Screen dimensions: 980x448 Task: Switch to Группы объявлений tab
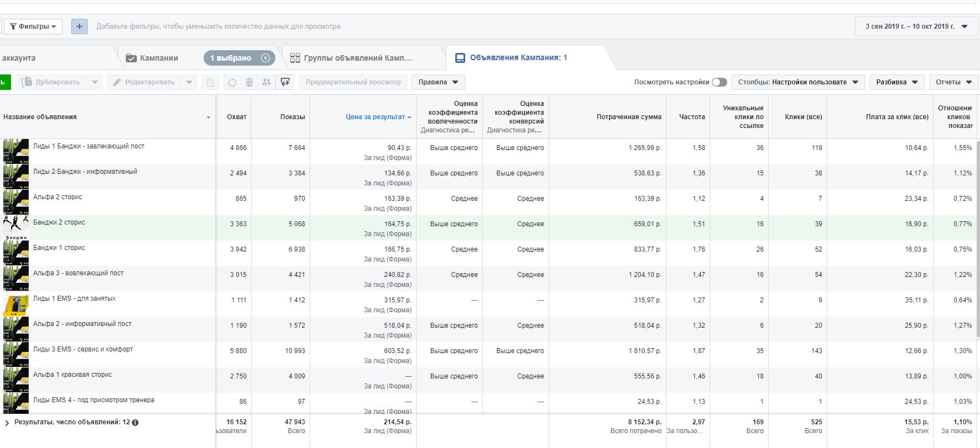(x=358, y=58)
